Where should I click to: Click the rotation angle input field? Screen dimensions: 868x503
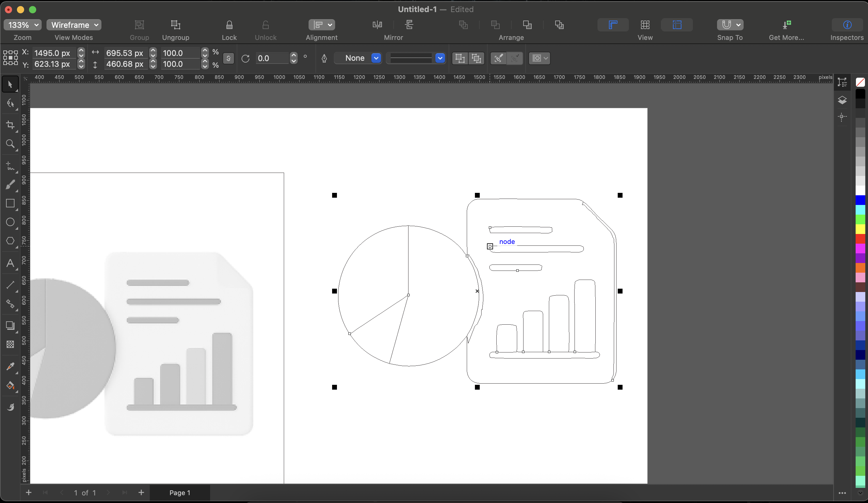pos(272,58)
